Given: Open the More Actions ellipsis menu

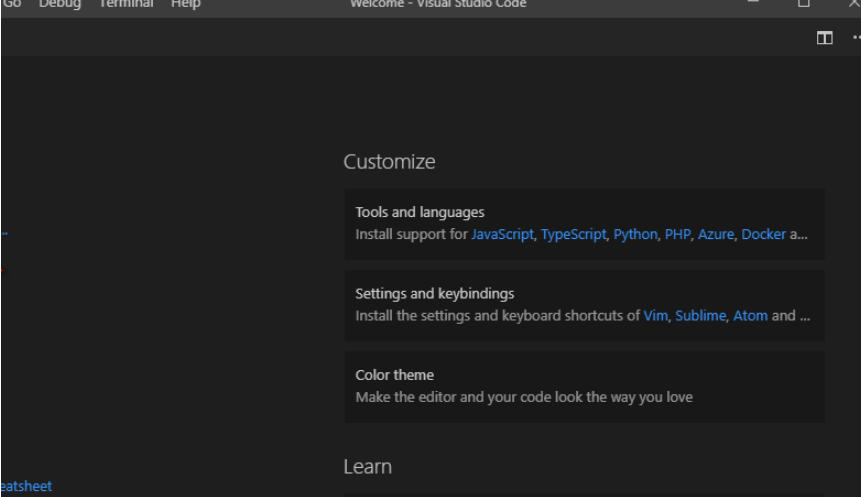Looking at the screenshot, I should pyautogui.click(x=855, y=38).
